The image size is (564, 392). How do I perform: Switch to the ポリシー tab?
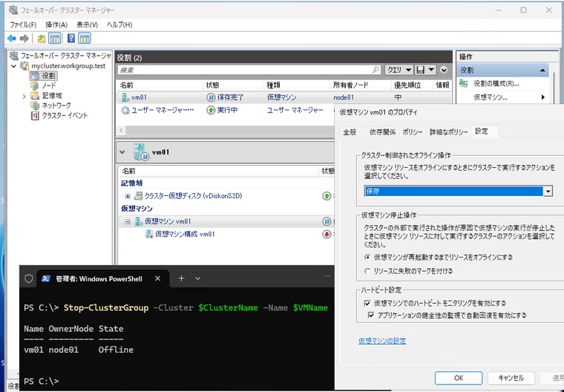[x=413, y=132]
